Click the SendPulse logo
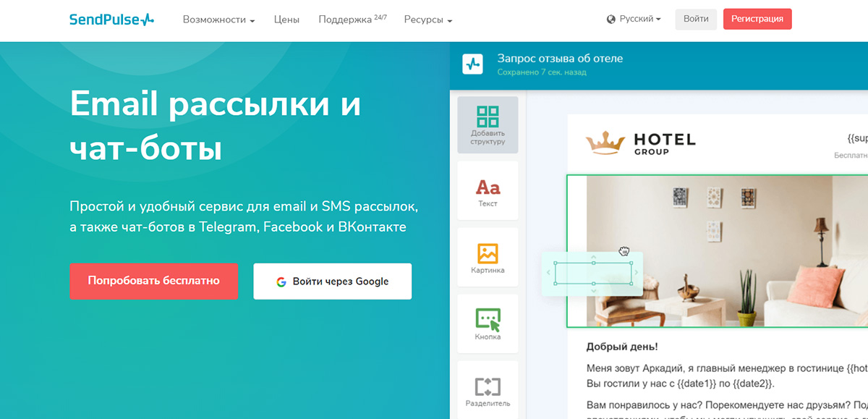Screen dimensions: 868x419 pyautogui.click(x=112, y=20)
